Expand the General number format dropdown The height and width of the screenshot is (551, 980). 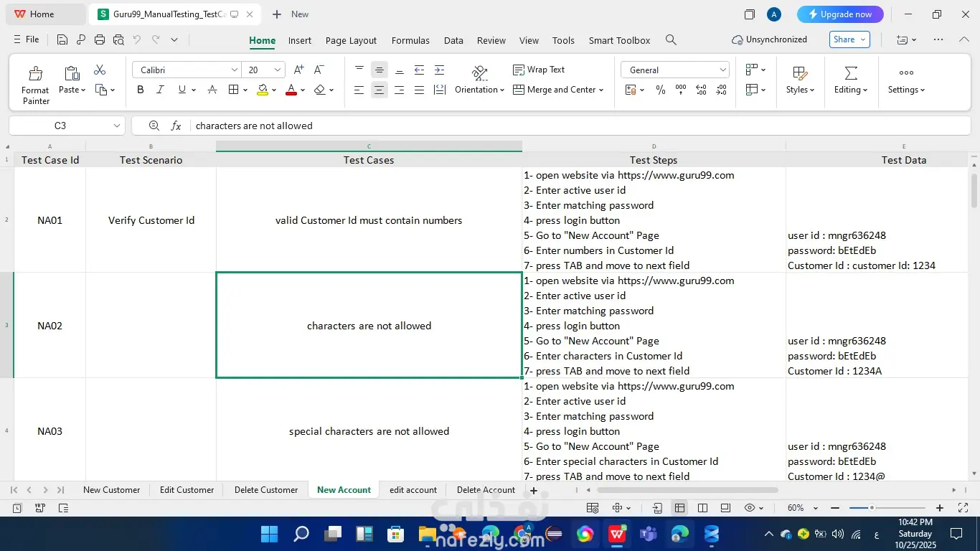[722, 70]
